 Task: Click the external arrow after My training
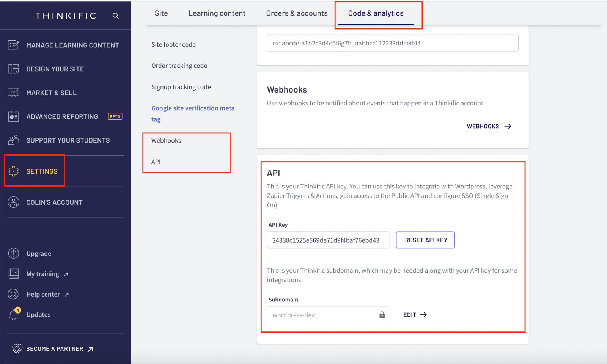coord(66,274)
